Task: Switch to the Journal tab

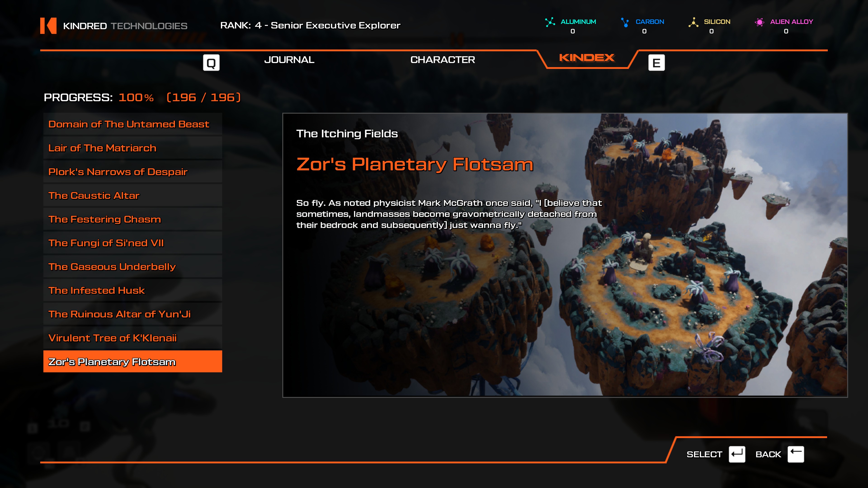Action: (289, 60)
